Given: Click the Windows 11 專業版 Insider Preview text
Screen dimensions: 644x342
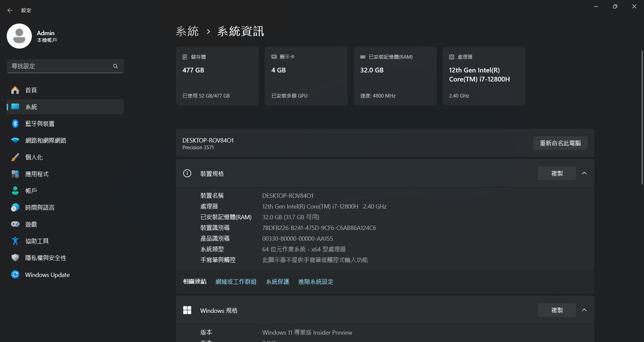Looking at the screenshot, I should point(307,332).
